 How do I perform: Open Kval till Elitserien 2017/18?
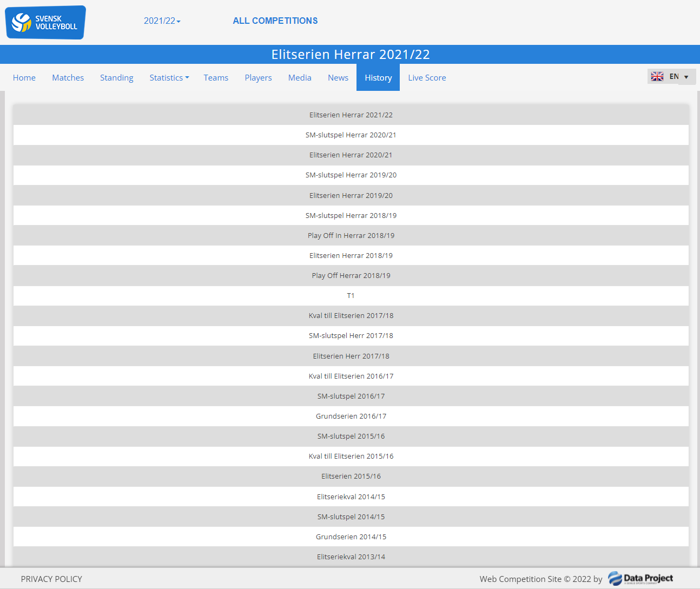click(x=351, y=315)
